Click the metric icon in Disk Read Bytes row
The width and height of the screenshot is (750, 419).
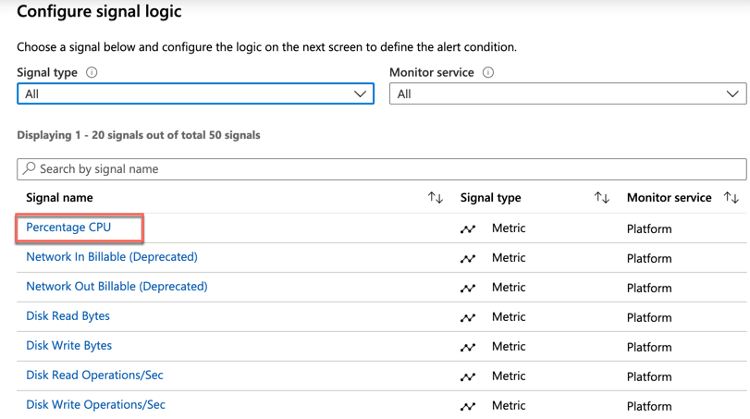(467, 317)
